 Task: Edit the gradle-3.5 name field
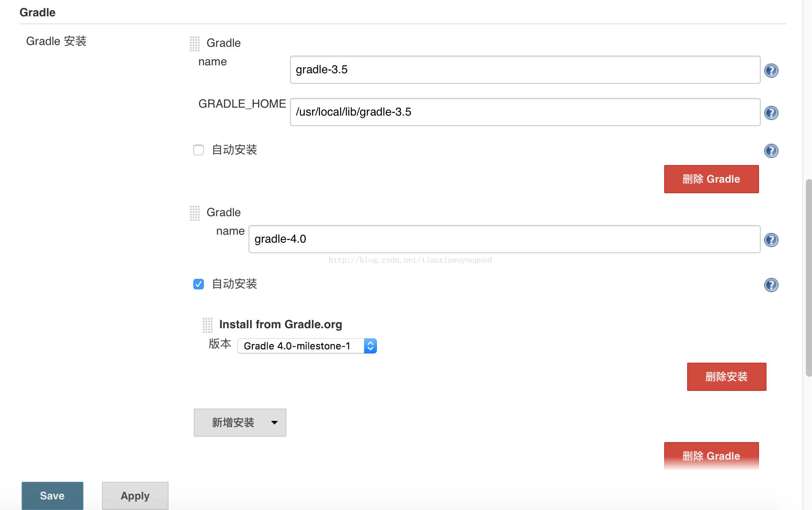tap(525, 70)
